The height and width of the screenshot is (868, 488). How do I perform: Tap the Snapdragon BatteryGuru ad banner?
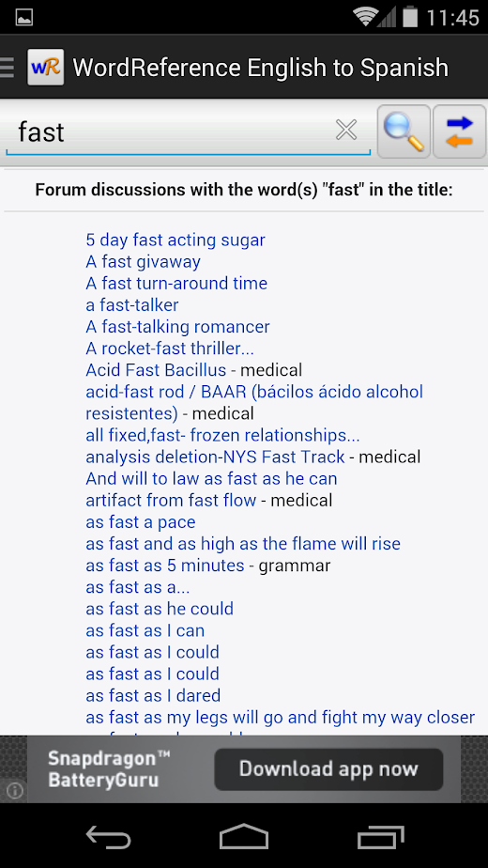(x=244, y=769)
